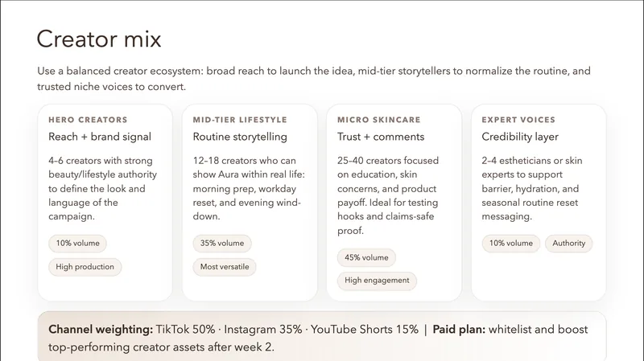Image resolution: width=644 pixels, height=361 pixels.
Task: Select the 35% volume tag
Action: pos(222,243)
